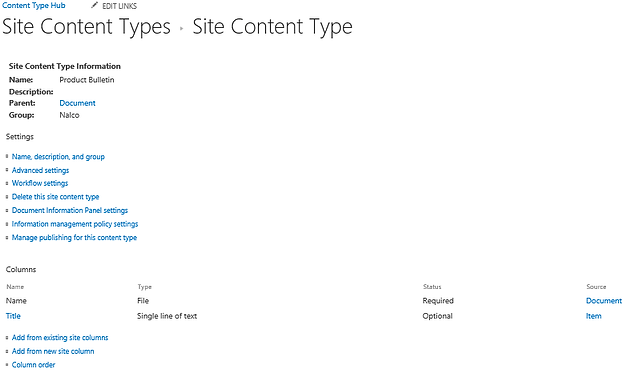Open Workflow settings

(x=40, y=183)
